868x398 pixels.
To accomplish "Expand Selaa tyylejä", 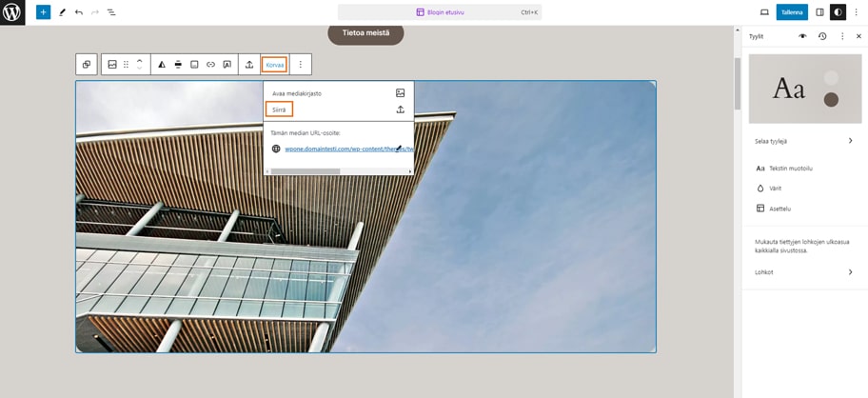I will click(804, 141).
